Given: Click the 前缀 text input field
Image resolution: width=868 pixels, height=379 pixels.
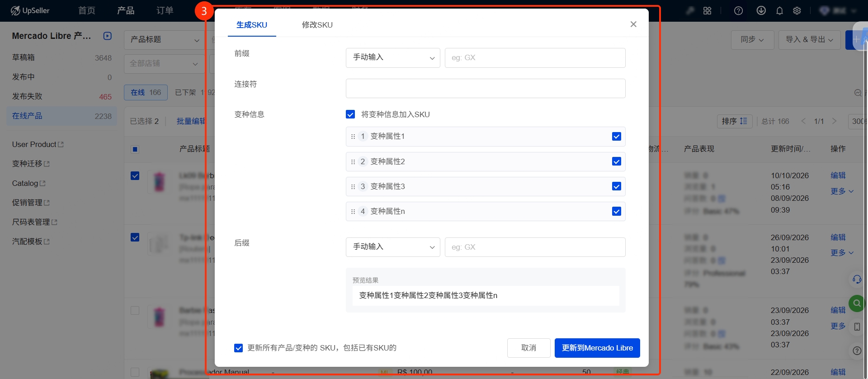Looking at the screenshot, I should (x=535, y=58).
